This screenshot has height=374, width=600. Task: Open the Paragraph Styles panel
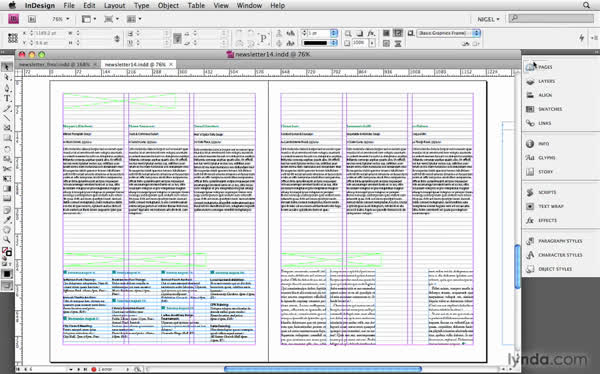pos(554,241)
